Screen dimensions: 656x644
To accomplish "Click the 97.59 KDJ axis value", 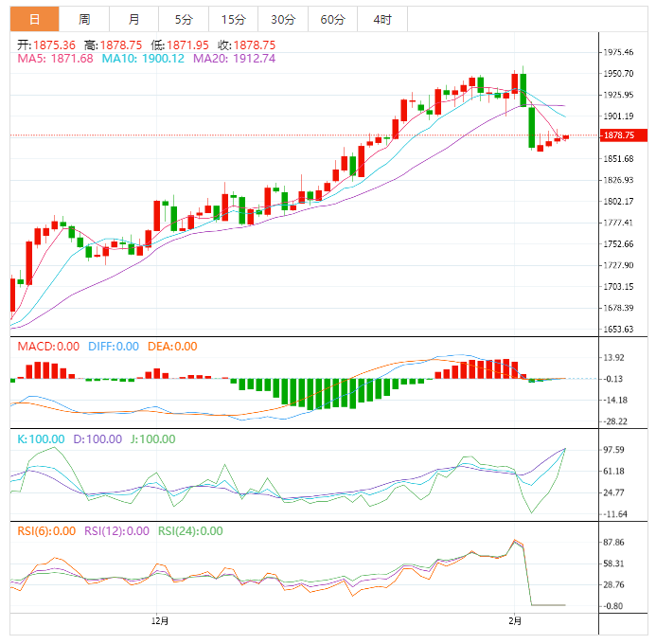I will point(613,450).
